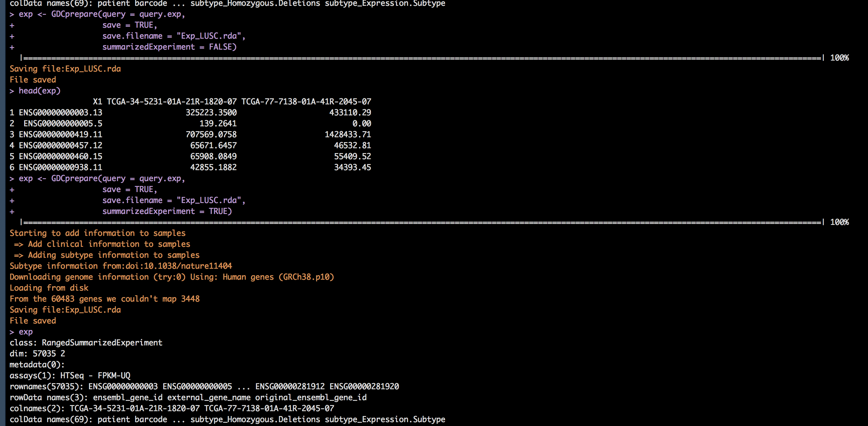Screen dimensions: 868x426
Task: Click the head(exp) command line
Action: [x=40, y=91]
